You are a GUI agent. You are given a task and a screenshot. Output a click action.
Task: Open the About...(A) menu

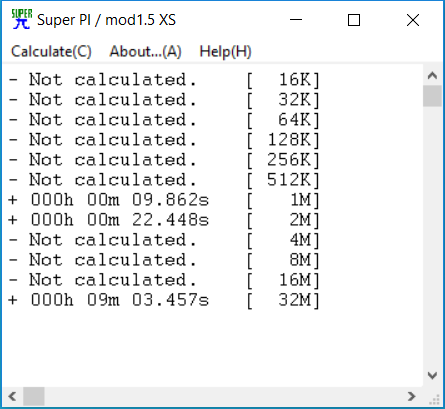[x=145, y=52]
